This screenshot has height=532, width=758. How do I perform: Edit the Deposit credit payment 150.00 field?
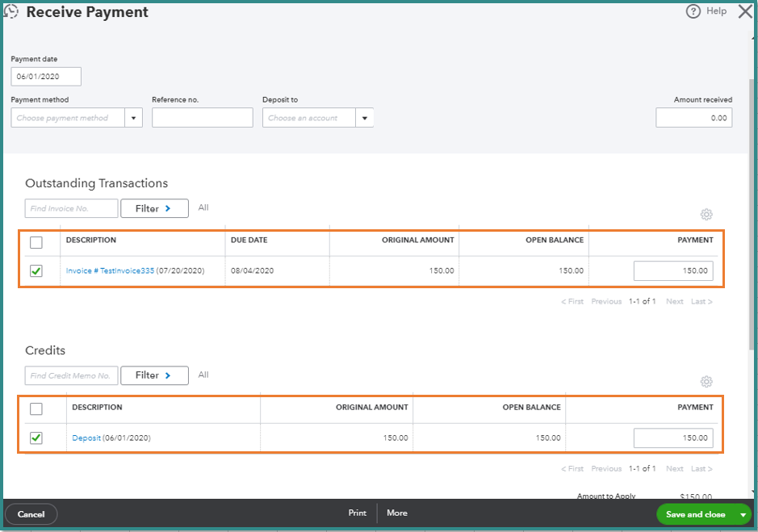click(673, 438)
